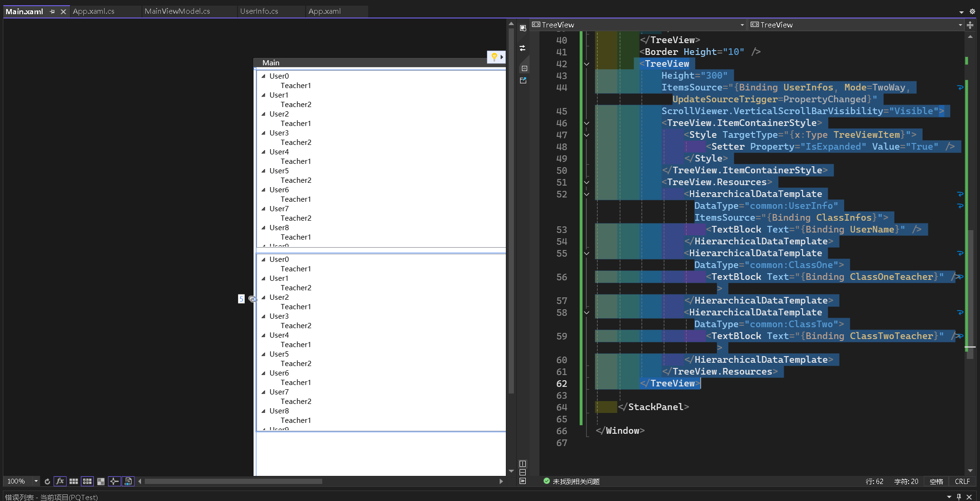This screenshot has width=980, height=501.
Task: Select vertical split layout icon
Action: point(523,464)
